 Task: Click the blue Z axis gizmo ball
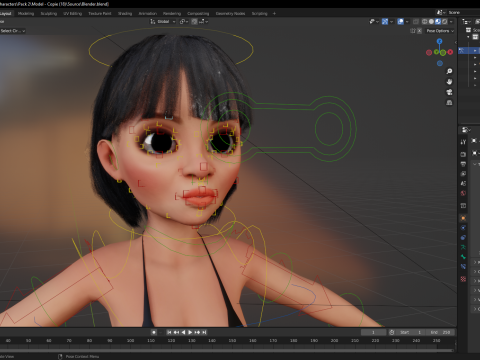439,41
